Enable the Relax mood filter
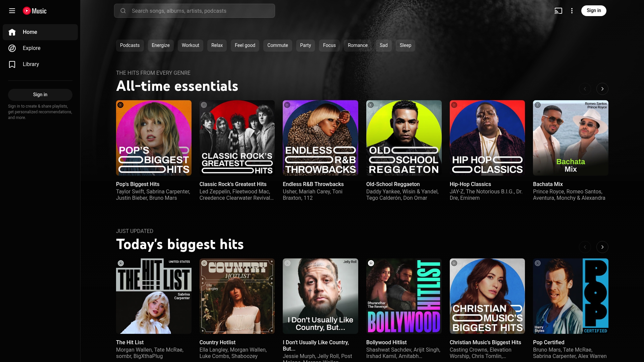 point(217,45)
